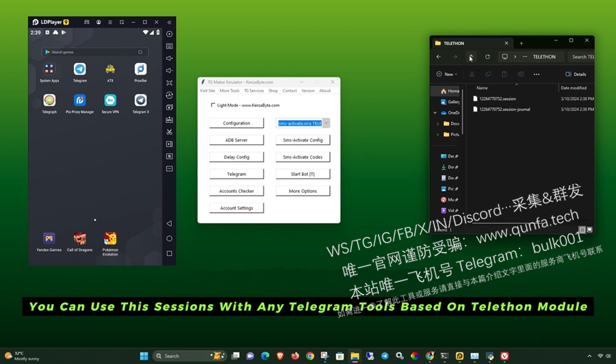Open System Apps folder in LDPlayer
Viewport: 616px width, 364px height.
(49, 70)
